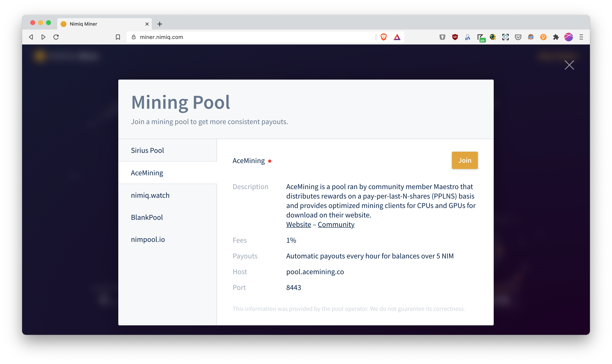The height and width of the screenshot is (364, 612).
Task: Select AceMining in the pool list
Action: pyautogui.click(x=167, y=173)
